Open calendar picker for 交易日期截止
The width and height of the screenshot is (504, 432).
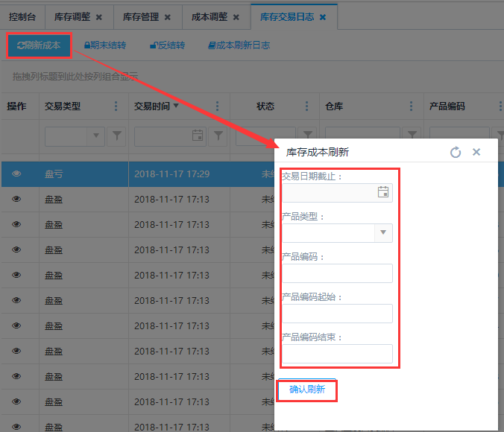coord(383,192)
